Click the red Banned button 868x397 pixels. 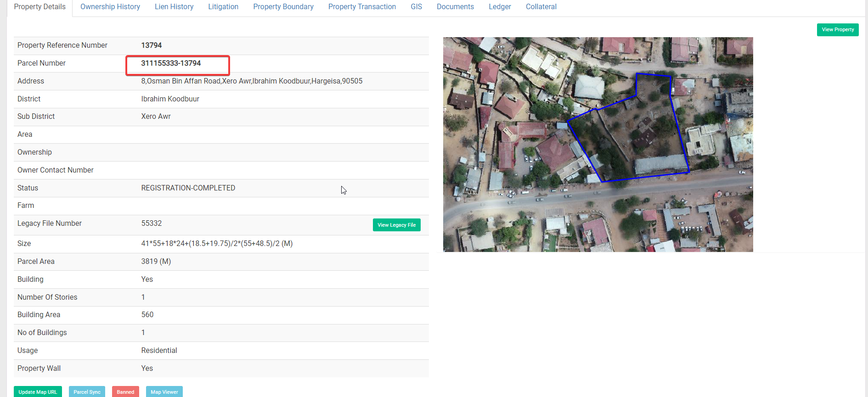point(125,391)
